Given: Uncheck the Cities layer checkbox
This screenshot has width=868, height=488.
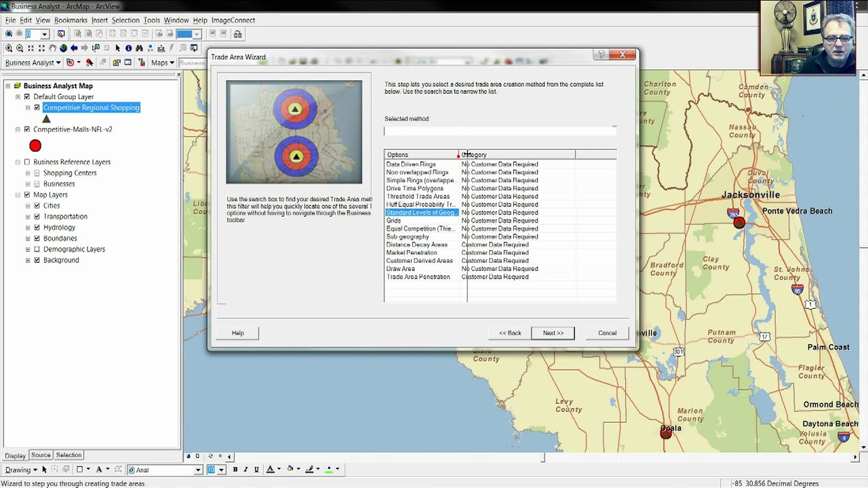Looking at the screenshot, I should (37, 206).
